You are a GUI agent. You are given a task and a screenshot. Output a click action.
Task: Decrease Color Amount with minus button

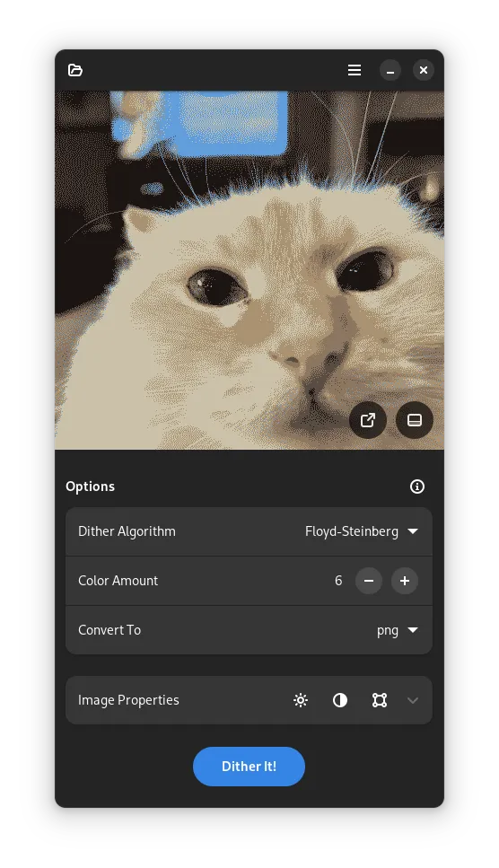tap(369, 581)
